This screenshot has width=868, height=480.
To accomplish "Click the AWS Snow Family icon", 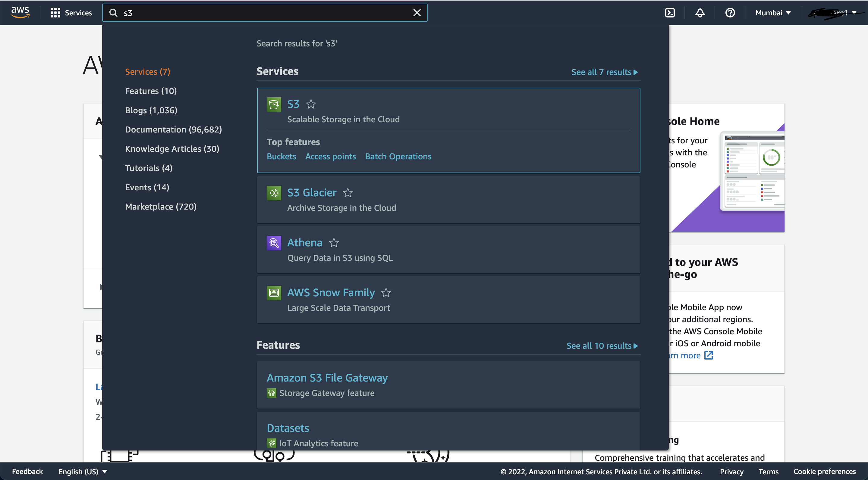I will [274, 293].
